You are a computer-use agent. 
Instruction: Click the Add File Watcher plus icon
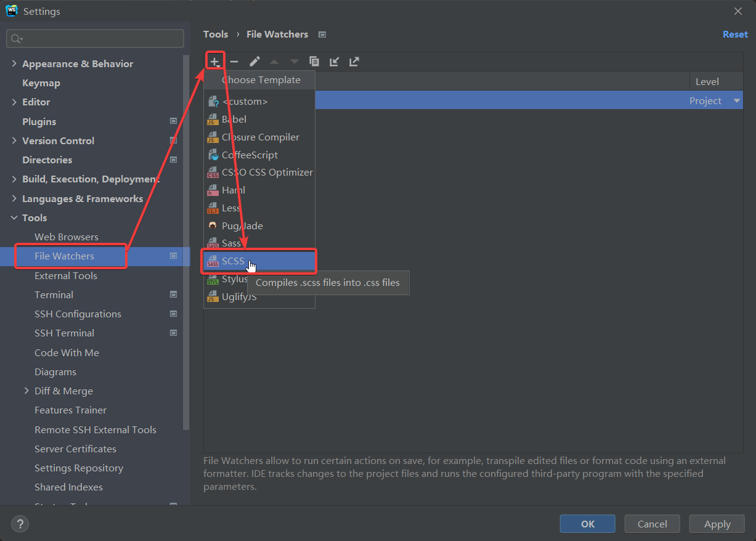point(215,61)
